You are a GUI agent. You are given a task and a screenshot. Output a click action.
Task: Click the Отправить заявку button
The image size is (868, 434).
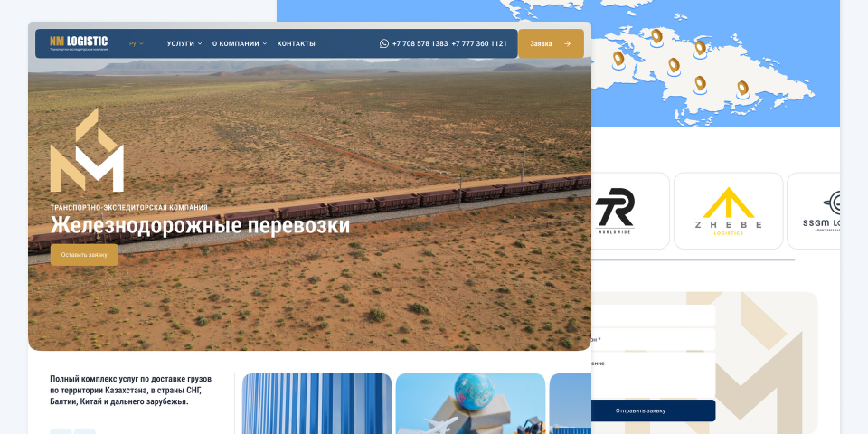pos(653,410)
